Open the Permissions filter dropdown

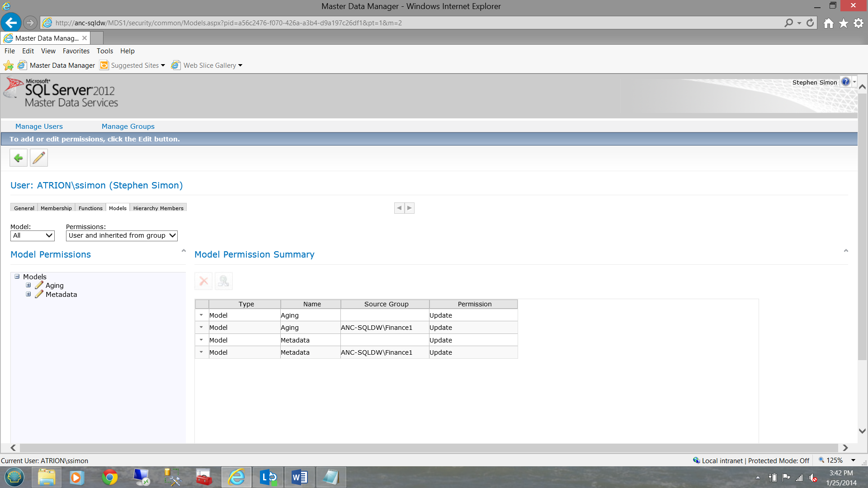coord(122,235)
